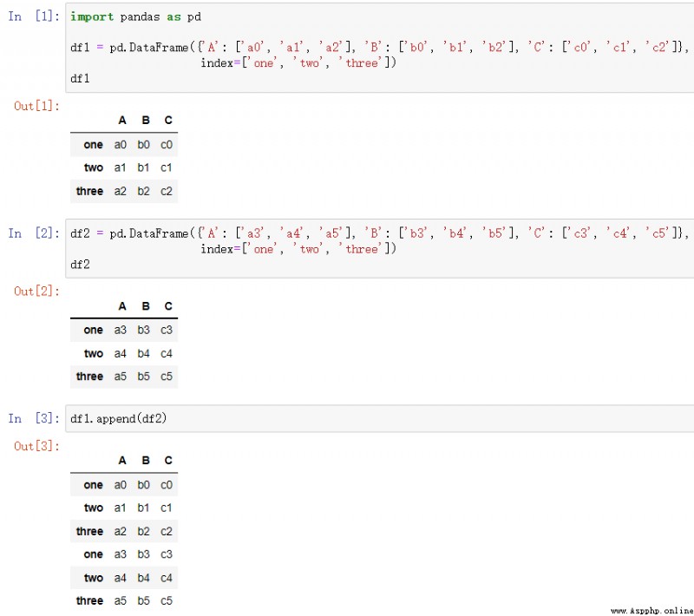
Task: Click cell a5 in the Out[2] table
Action: click(121, 377)
